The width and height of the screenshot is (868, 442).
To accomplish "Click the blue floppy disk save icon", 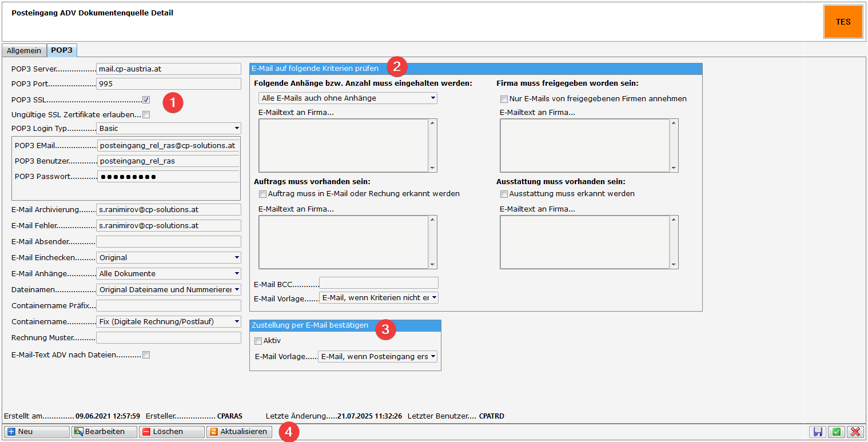I will [817, 432].
